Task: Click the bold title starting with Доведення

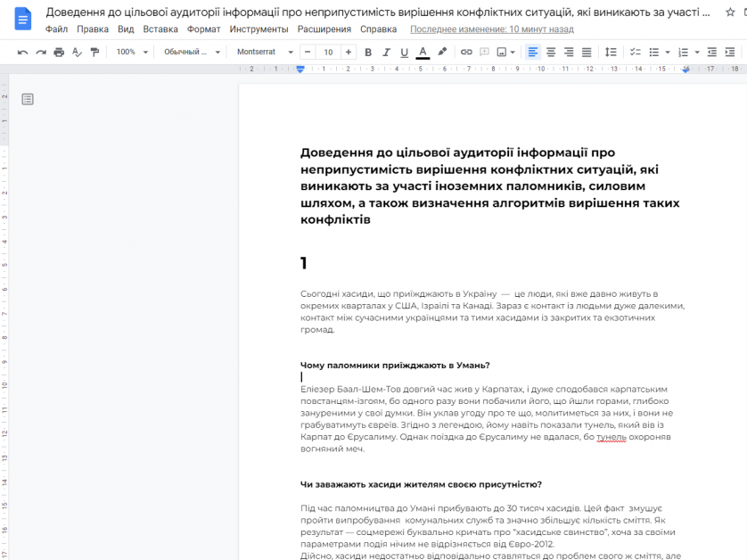Action: (489, 185)
